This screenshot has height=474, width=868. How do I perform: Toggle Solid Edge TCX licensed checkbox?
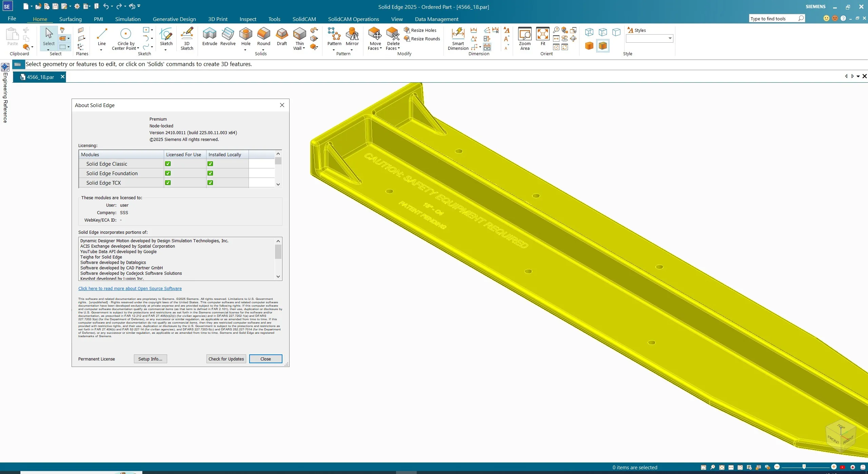pos(168,183)
